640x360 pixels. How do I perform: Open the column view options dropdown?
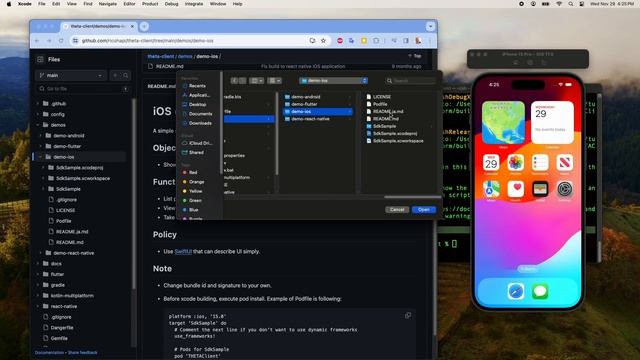click(x=257, y=81)
